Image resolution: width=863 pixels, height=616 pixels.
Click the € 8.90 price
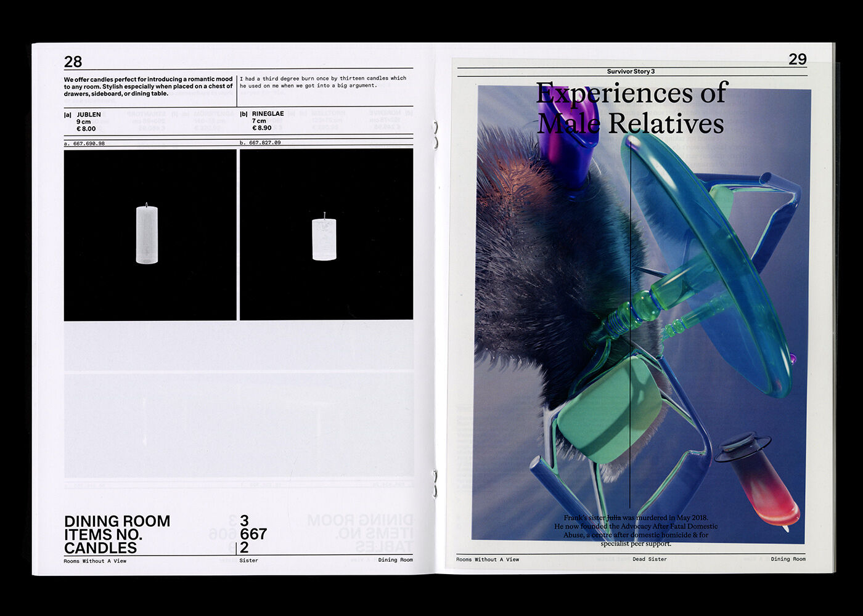coord(261,128)
